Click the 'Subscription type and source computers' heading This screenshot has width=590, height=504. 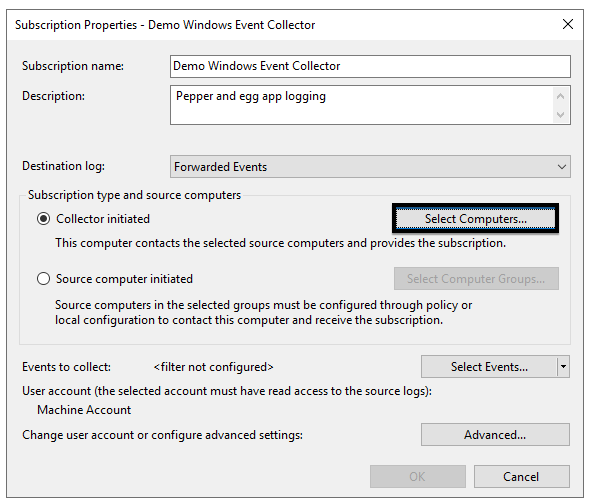pyautogui.click(x=134, y=195)
